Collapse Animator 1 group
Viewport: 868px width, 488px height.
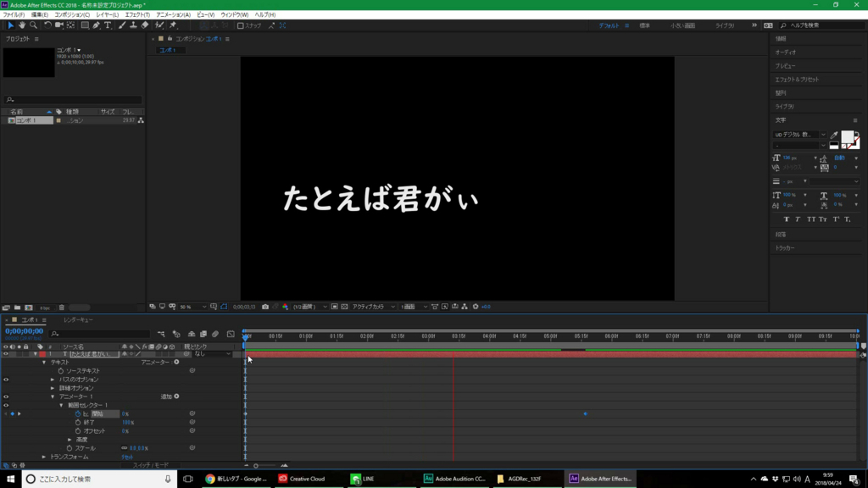[53, 396]
